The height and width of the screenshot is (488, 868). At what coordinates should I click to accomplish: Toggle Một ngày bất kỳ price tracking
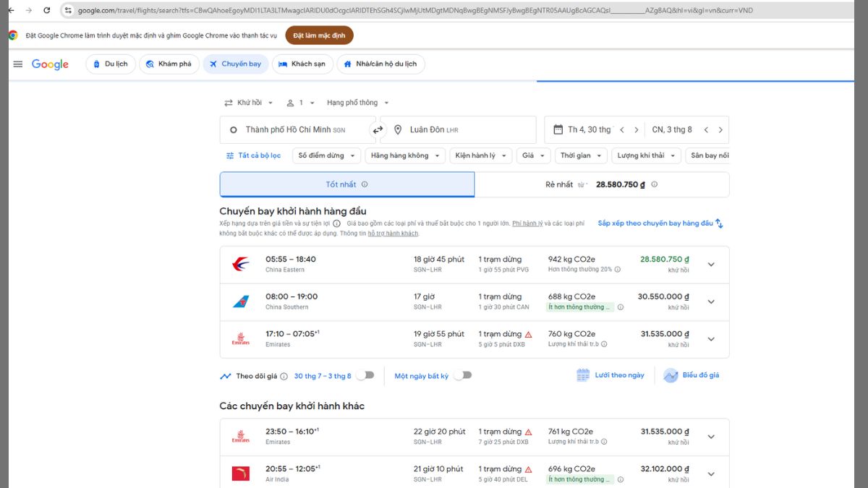tap(462, 375)
